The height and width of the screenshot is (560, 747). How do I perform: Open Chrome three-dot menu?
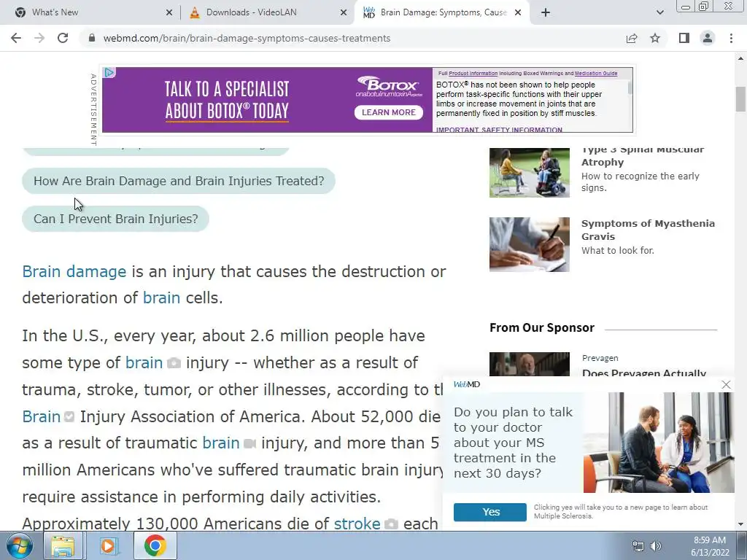(731, 38)
